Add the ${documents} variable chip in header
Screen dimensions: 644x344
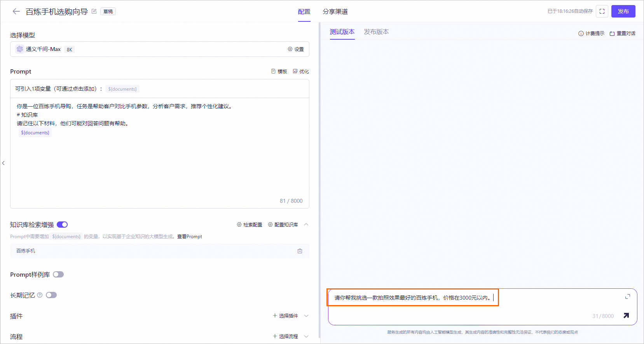(122, 89)
